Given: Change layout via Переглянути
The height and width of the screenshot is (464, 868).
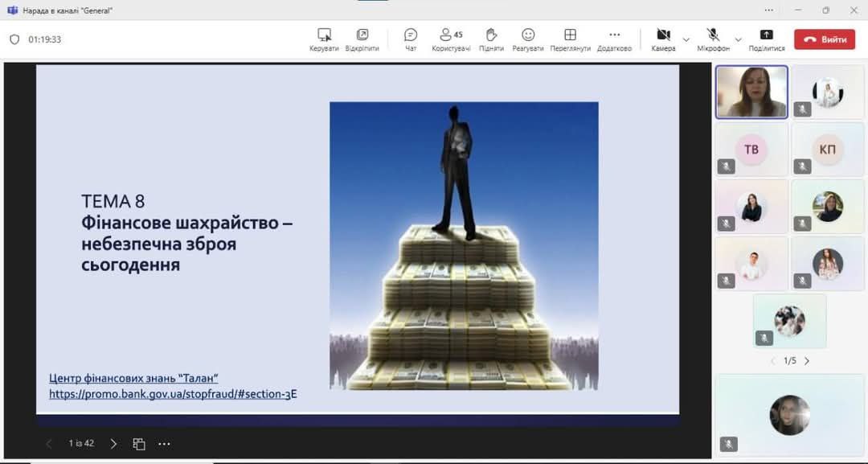Looking at the screenshot, I should (570, 40).
